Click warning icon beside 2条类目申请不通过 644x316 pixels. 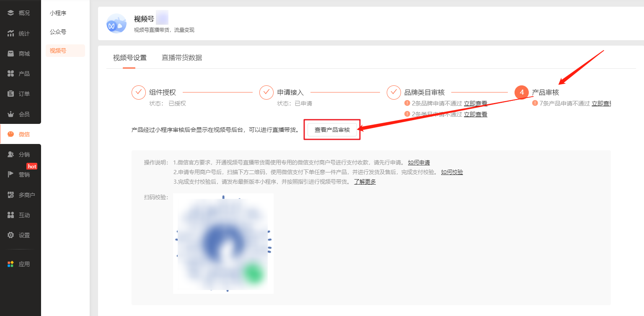(407, 114)
